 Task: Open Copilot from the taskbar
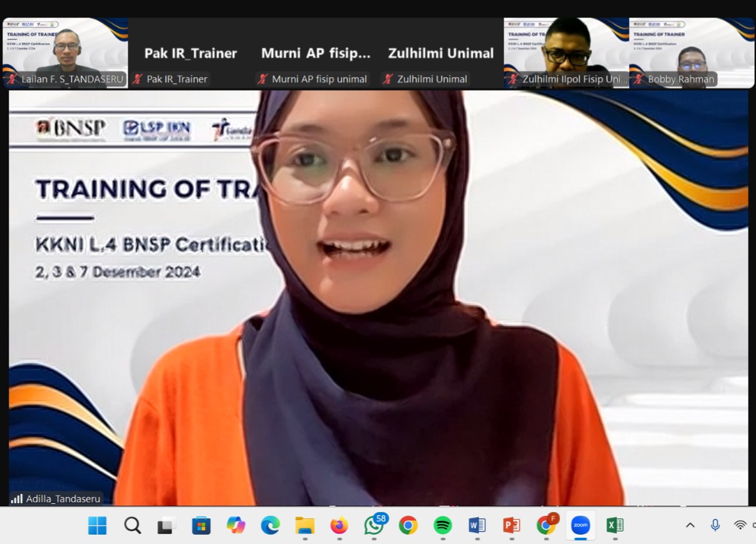pos(236,525)
